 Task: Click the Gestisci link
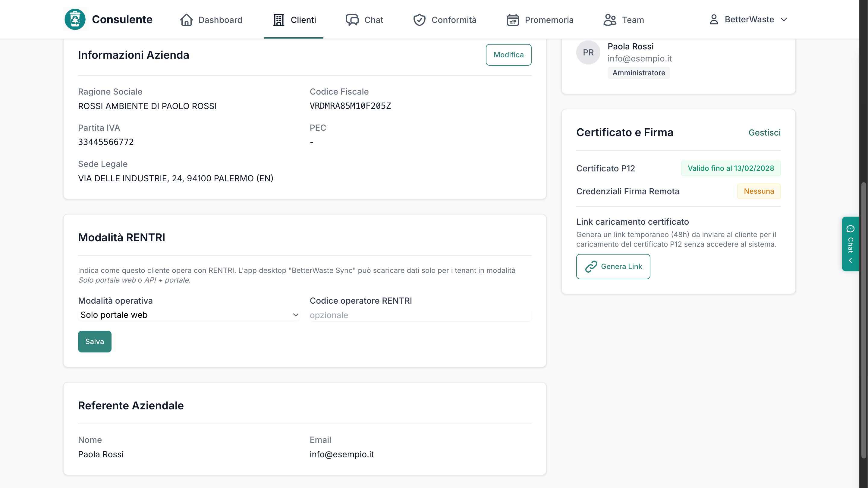pyautogui.click(x=764, y=133)
